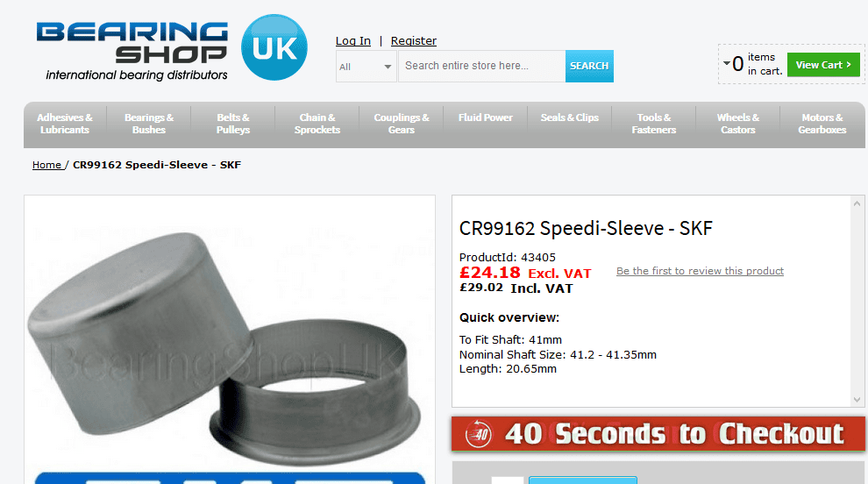Click scroll down arrow in product panel

pyautogui.click(x=857, y=399)
